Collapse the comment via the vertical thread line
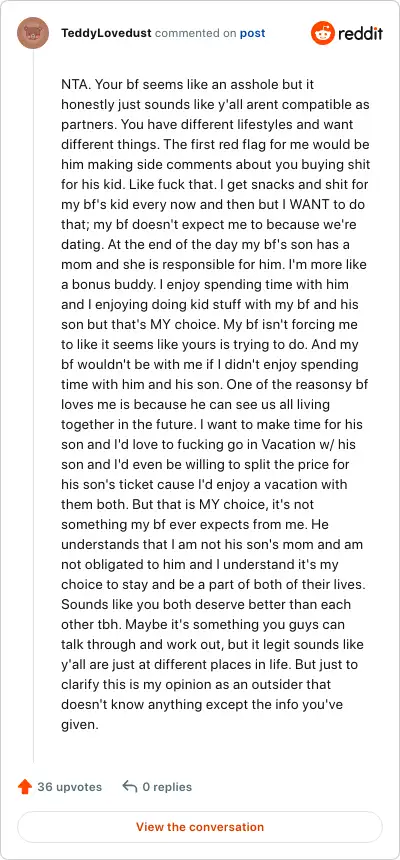The height and width of the screenshot is (860, 400). [x=33, y=406]
